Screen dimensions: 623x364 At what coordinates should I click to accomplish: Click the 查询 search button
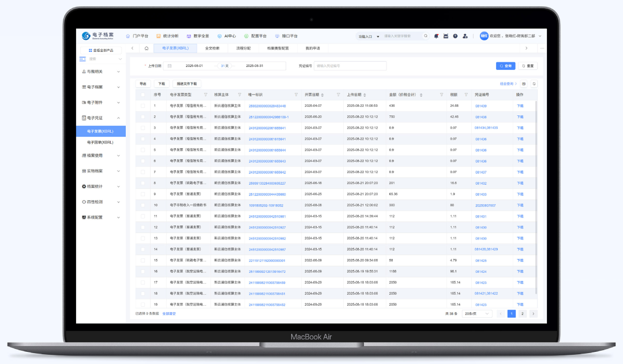[505, 66]
